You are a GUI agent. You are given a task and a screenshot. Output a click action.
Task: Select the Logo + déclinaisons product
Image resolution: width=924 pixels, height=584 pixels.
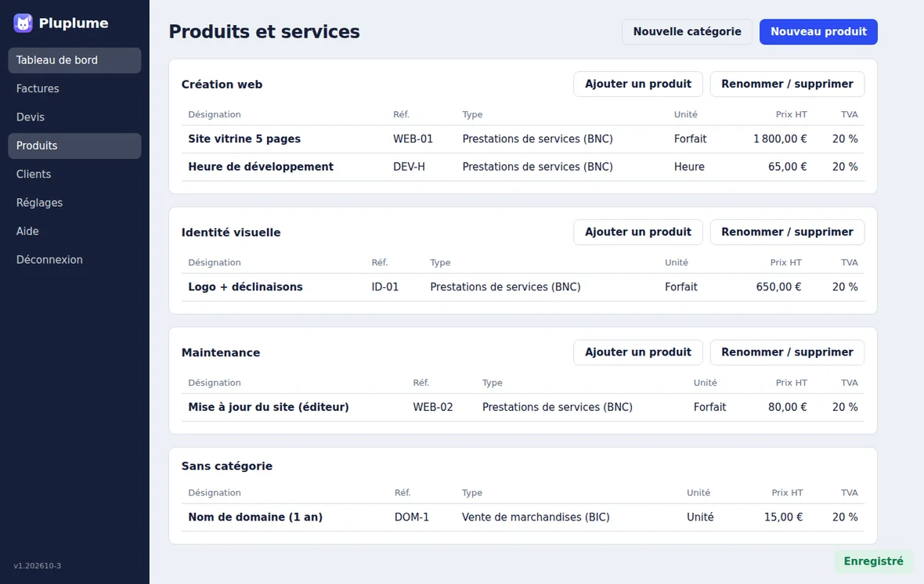(x=246, y=287)
